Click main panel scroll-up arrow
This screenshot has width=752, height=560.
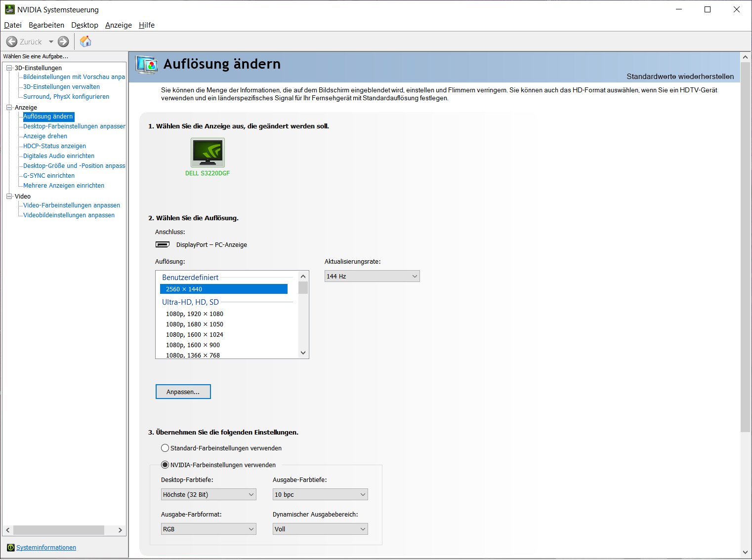746,57
